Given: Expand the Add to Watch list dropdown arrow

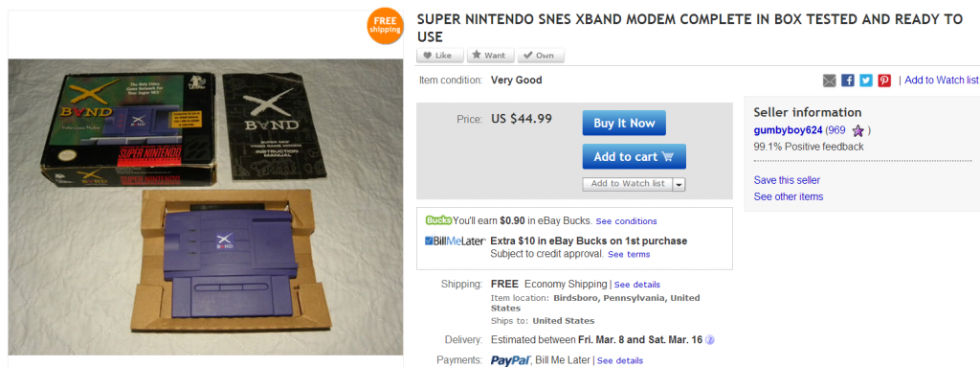Looking at the screenshot, I should (679, 184).
